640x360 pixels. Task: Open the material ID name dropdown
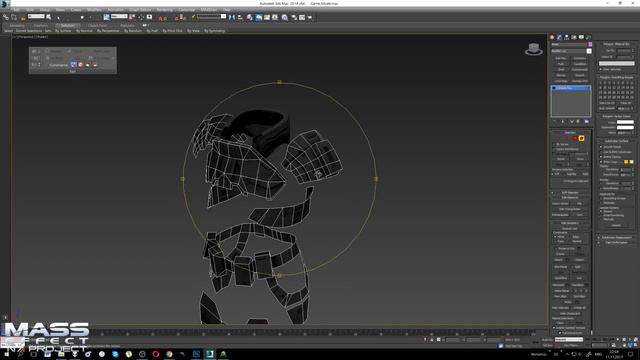(x=616, y=64)
